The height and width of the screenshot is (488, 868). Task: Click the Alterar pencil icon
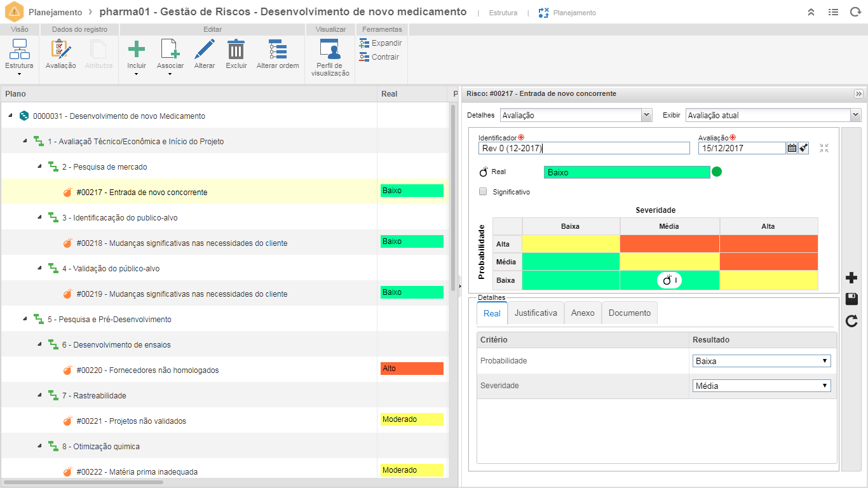pyautogui.click(x=205, y=50)
